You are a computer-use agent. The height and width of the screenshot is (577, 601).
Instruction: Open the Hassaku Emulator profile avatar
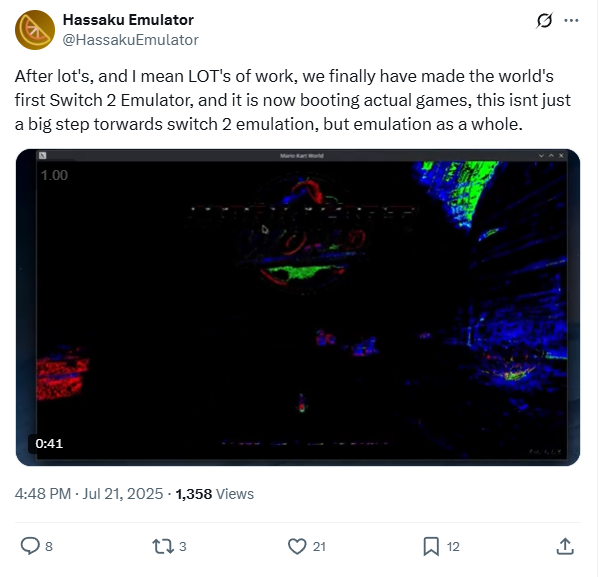point(35,30)
